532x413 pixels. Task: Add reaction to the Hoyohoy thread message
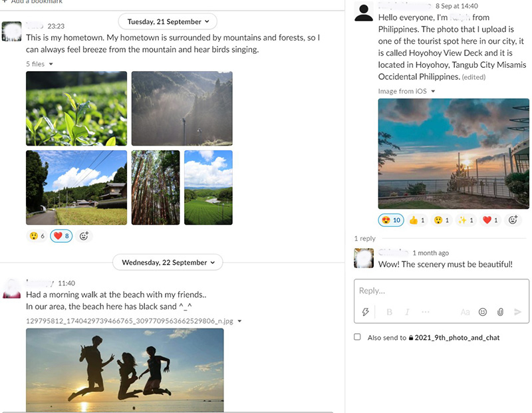click(x=513, y=220)
